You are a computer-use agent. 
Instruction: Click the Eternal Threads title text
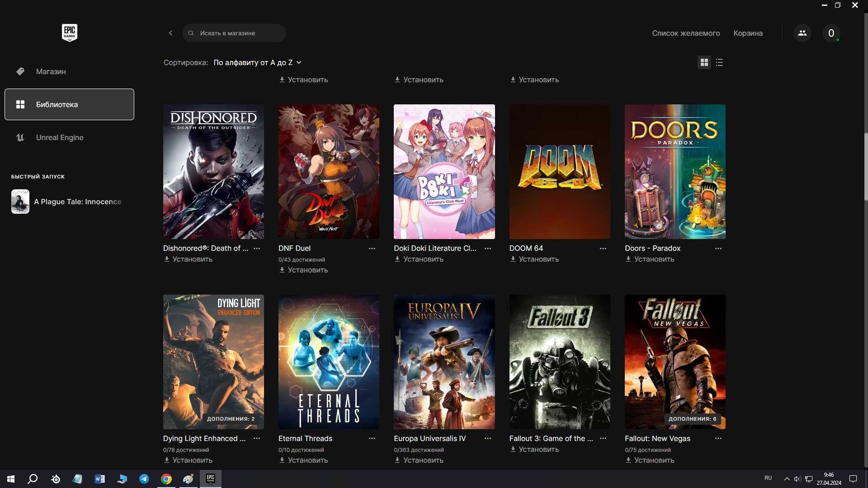tap(305, 438)
